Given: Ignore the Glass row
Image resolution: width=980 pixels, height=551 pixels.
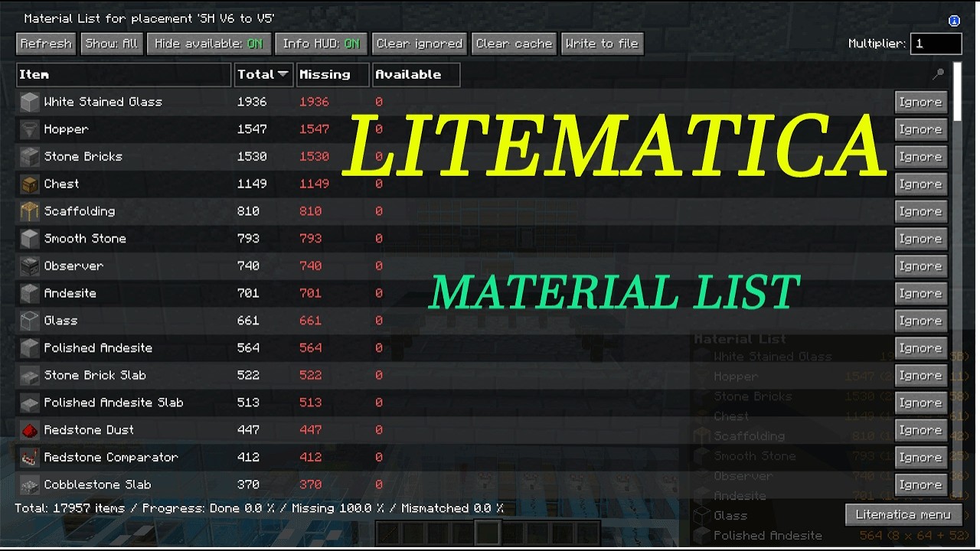Looking at the screenshot, I should (x=921, y=321).
